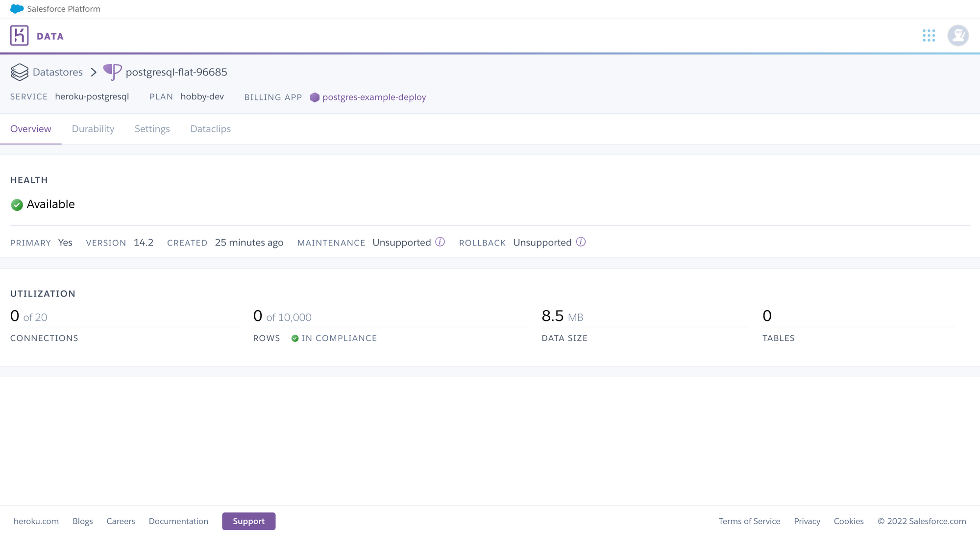Click the ROWS label
Image resolution: width=980 pixels, height=535 pixels.
(x=267, y=338)
